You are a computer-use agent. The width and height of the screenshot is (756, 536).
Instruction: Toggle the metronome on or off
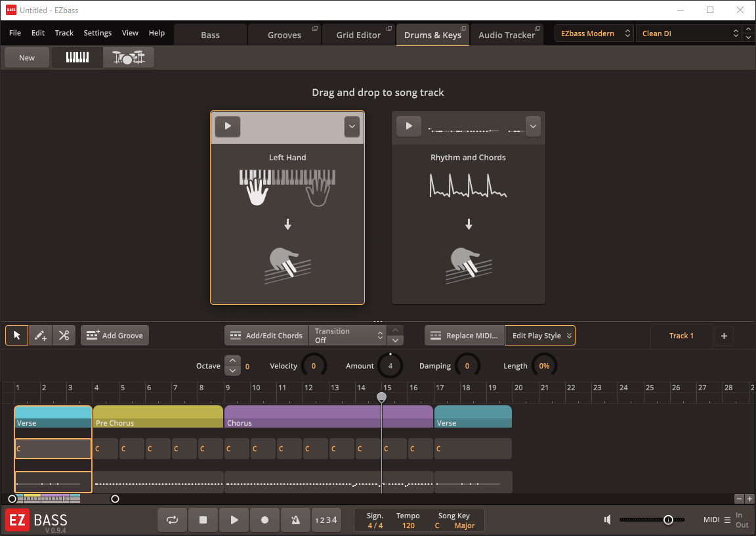coord(295,520)
